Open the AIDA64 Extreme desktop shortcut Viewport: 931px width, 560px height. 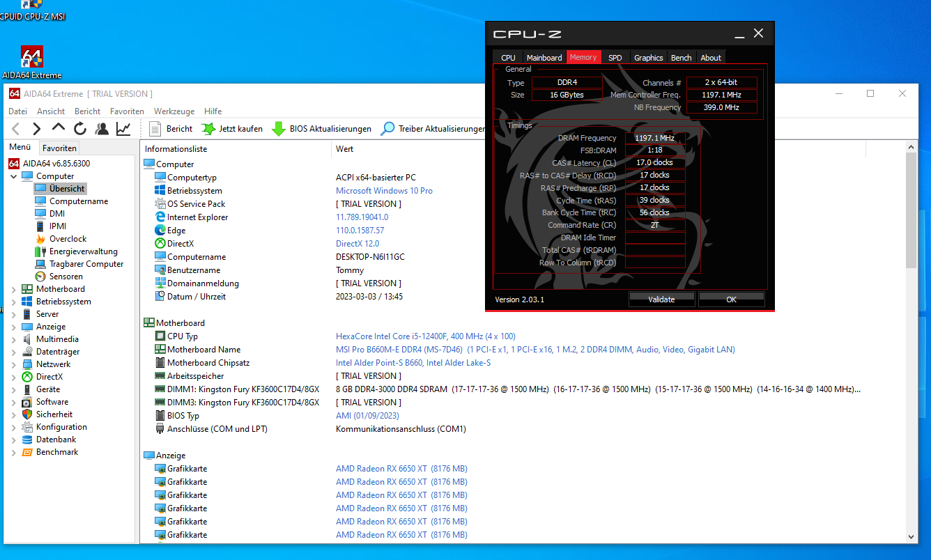(32, 63)
